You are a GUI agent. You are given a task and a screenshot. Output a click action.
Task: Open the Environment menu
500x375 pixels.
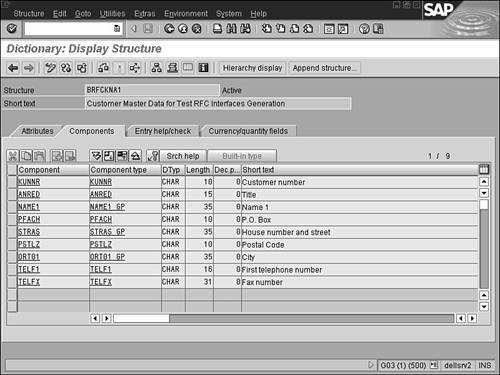click(186, 14)
